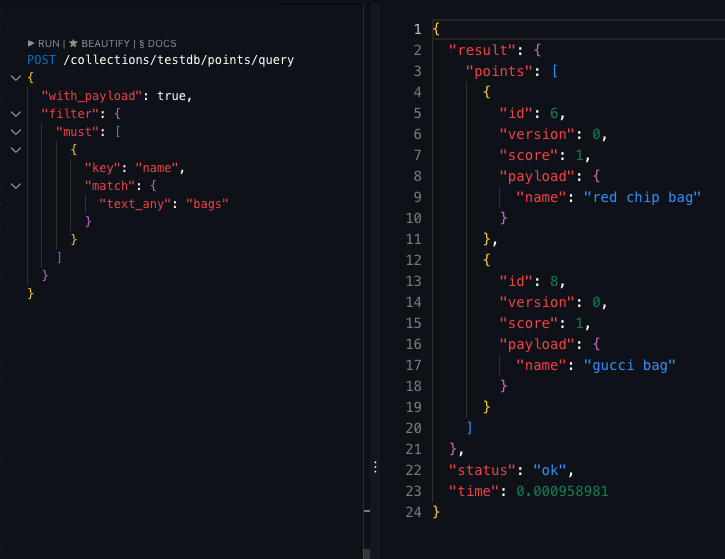
Task: Click the with_payload true value
Action: coord(173,96)
